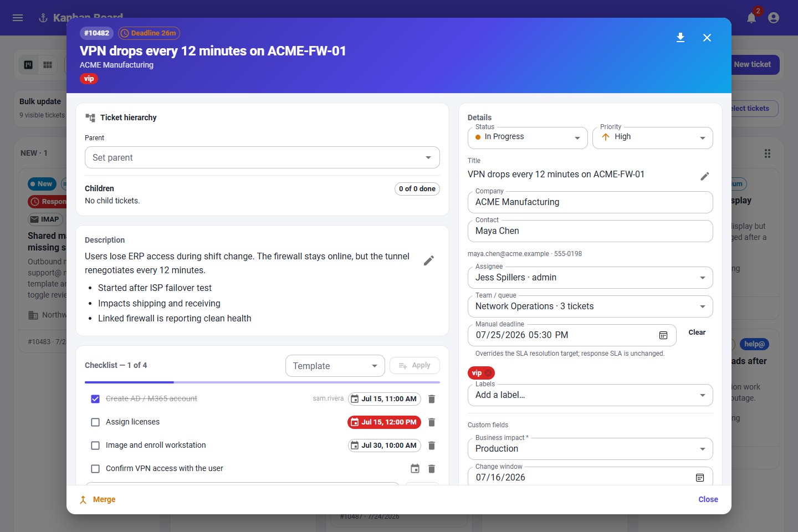This screenshot has height=532, width=798.
Task: Open the Change window calendar picker
Action: click(700, 478)
